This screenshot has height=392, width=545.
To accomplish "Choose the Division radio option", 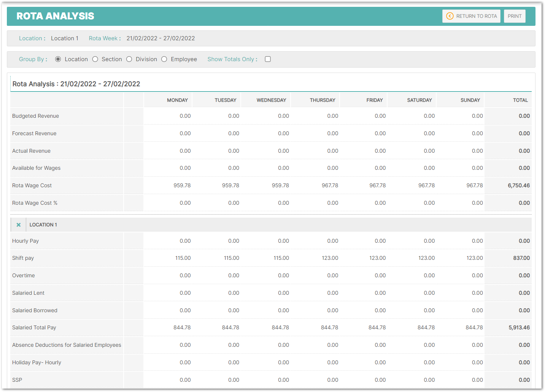I will point(129,59).
